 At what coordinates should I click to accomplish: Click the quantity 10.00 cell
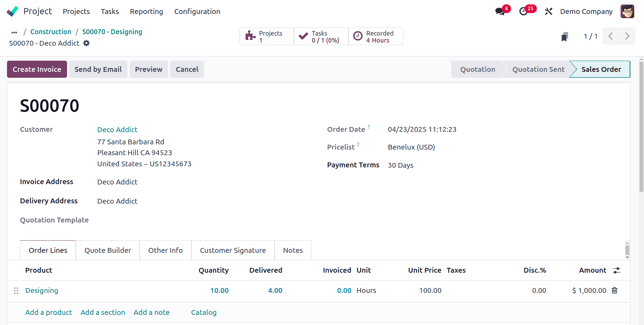[x=219, y=290]
